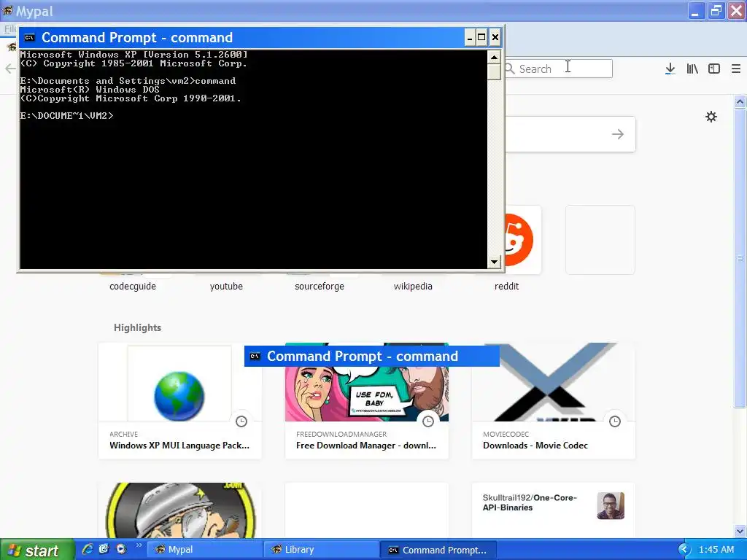This screenshot has height=560, width=747.
Task: Click history clock icon on Moviecodec card
Action: (x=615, y=421)
